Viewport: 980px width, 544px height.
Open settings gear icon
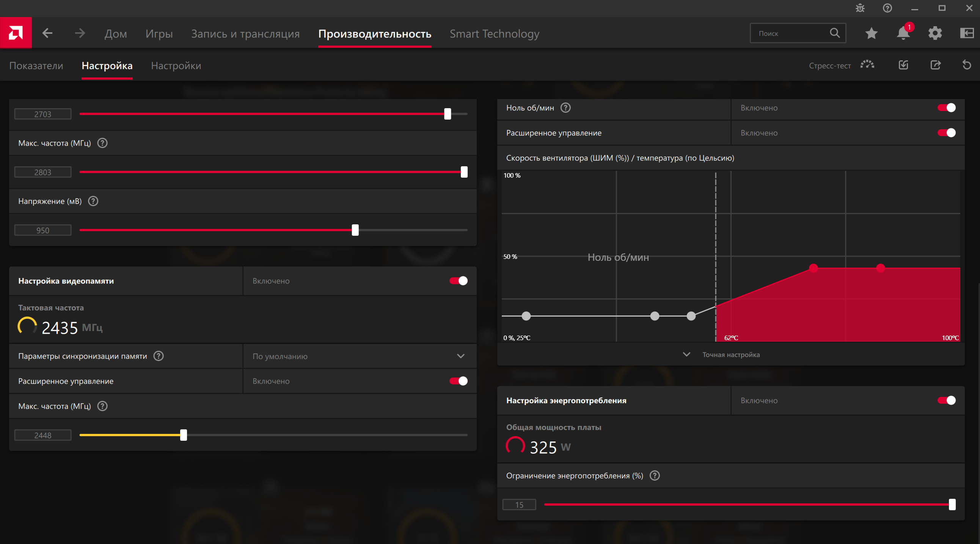[935, 33]
